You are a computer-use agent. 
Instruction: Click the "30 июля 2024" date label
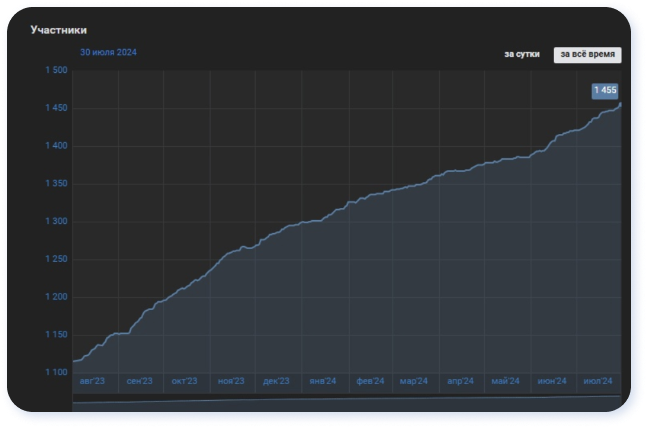(x=108, y=52)
